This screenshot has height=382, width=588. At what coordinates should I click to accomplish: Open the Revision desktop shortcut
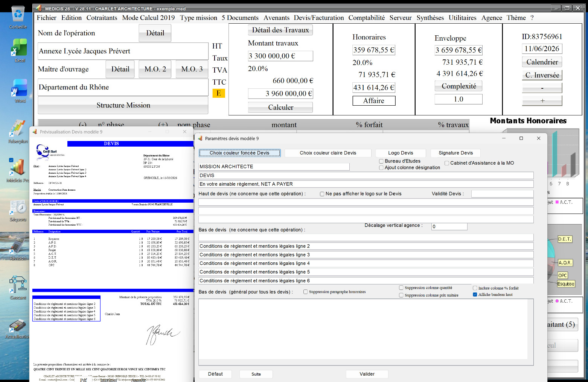(x=18, y=249)
